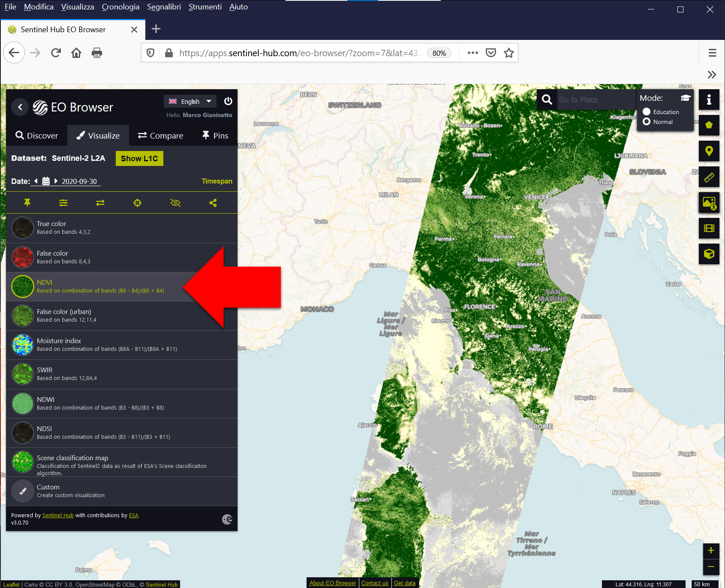Select the point-of-interest marker tool
Viewport: 725px width, 588px height.
click(x=709, y=151)
